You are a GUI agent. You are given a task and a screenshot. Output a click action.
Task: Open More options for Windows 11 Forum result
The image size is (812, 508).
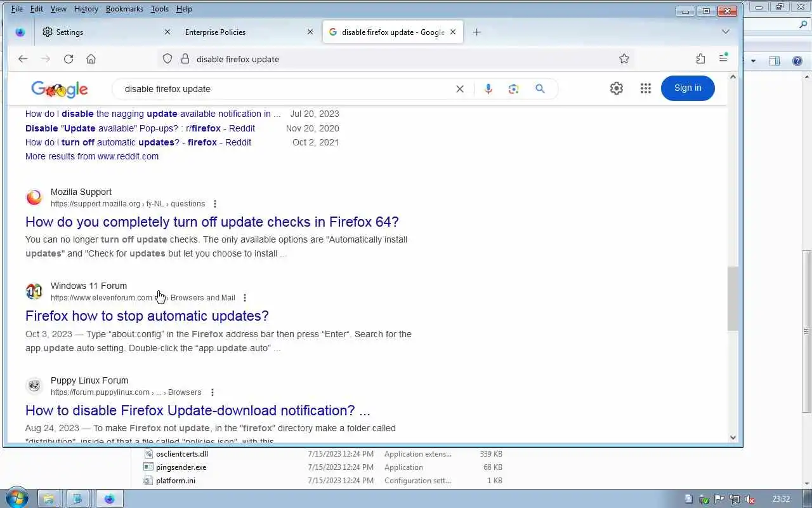[x=245, y=298]
